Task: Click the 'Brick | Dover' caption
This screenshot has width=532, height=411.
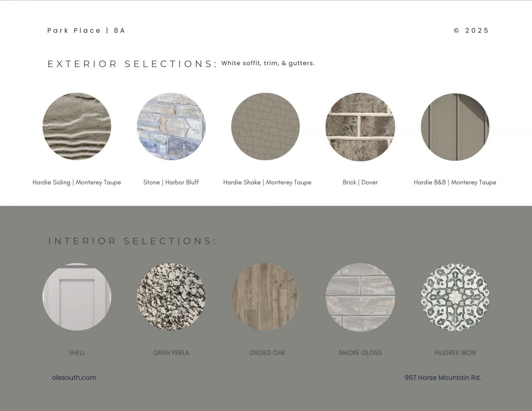Action: (360, 182)
